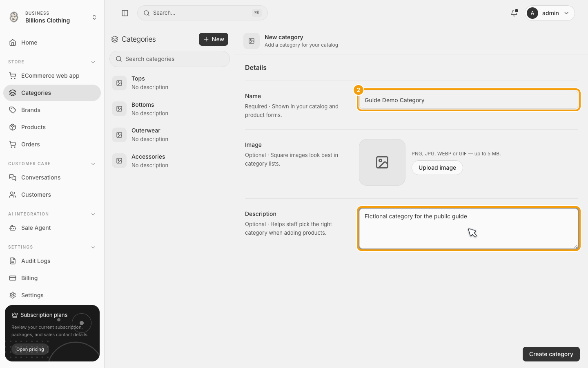Click the Products box icon
This screenshot has height=368, width=588.
coord(13,127)
